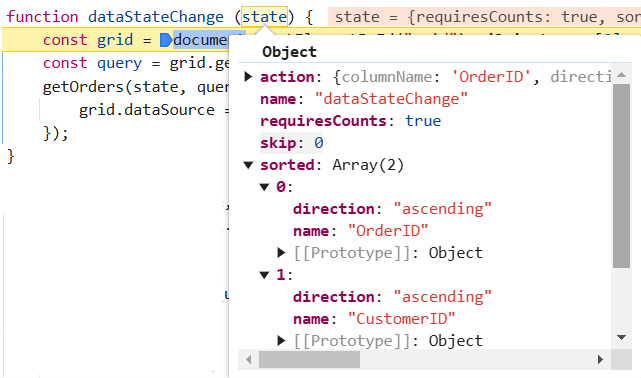Collapse the sorted Array(2) node
The image size is (641, 378).
pyautogui.click(x=248, y=165)
